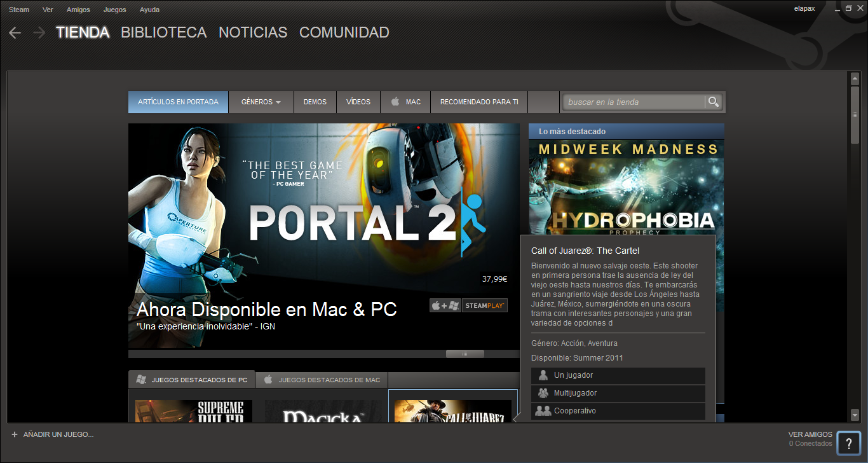The image size is (868, 463).
Task: Open the Ver menu
Action: 48,10
